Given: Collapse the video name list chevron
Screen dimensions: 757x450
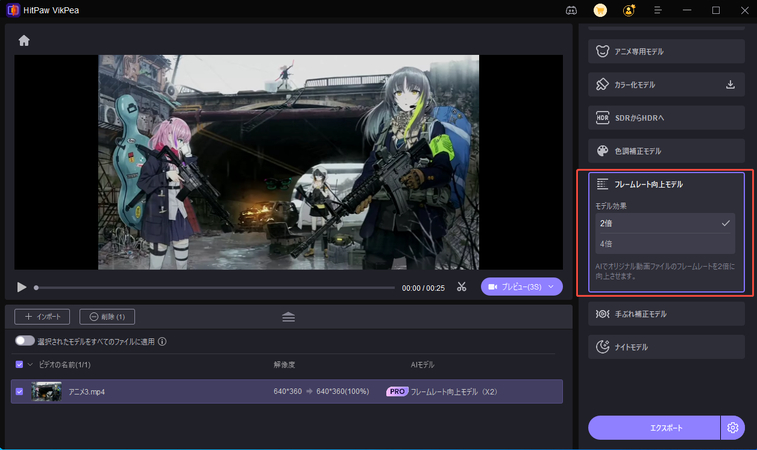Looking at the screenshot, I should pos(31,365).
